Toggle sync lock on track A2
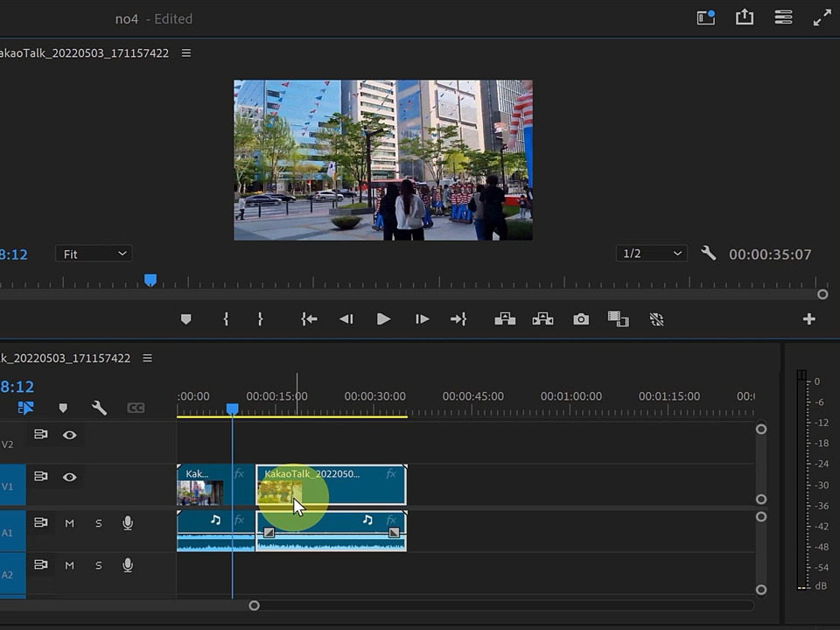Screen dimensions: 840x630 click(41, 564)
